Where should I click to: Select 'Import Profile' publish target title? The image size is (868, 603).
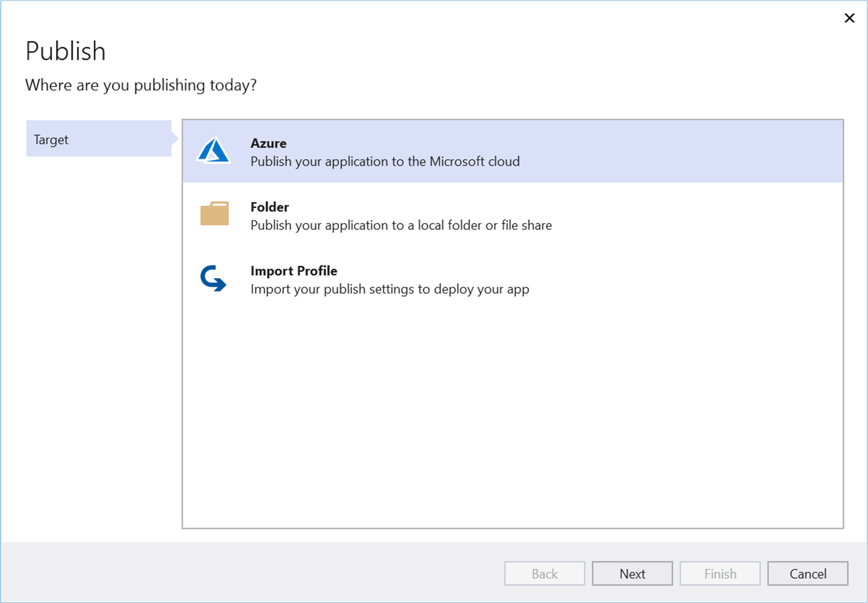294,271
